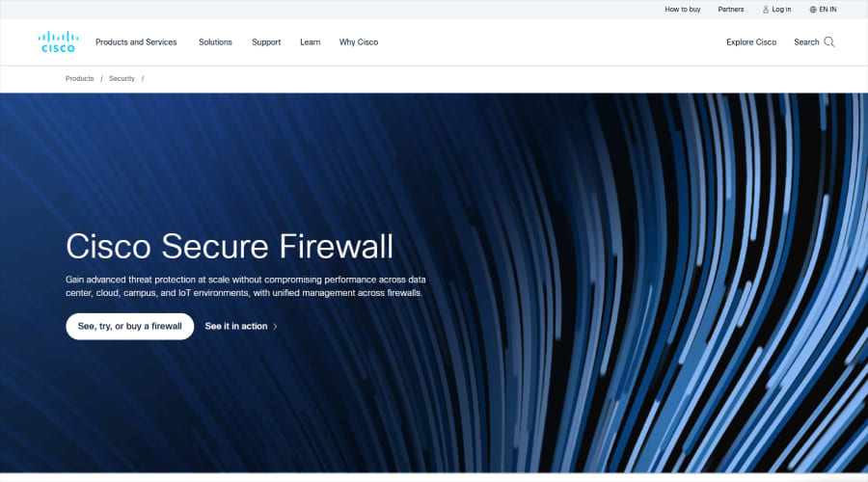Go to Products breadcrumb
Screen dimensions: 868x482
click(80, 79)
